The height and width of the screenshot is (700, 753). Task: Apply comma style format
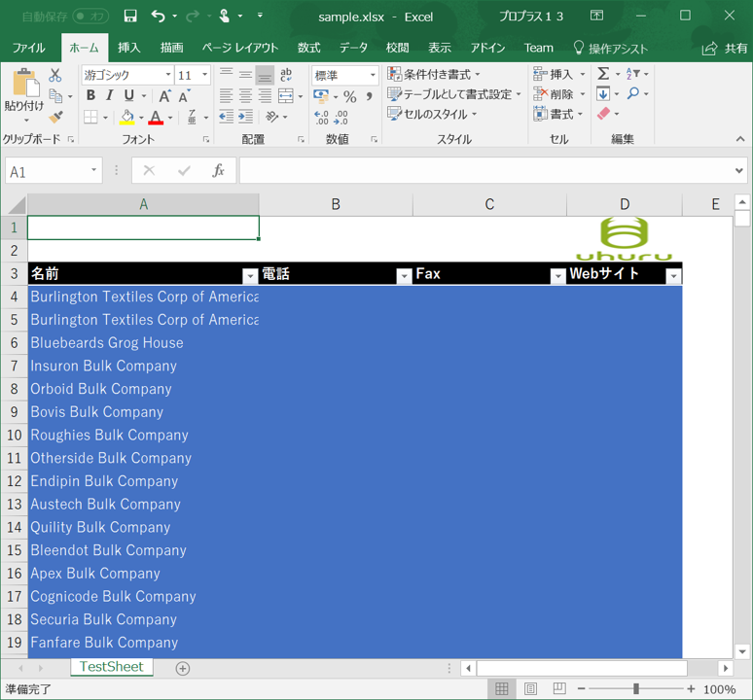pyautogui.click(x=370, y=96)
